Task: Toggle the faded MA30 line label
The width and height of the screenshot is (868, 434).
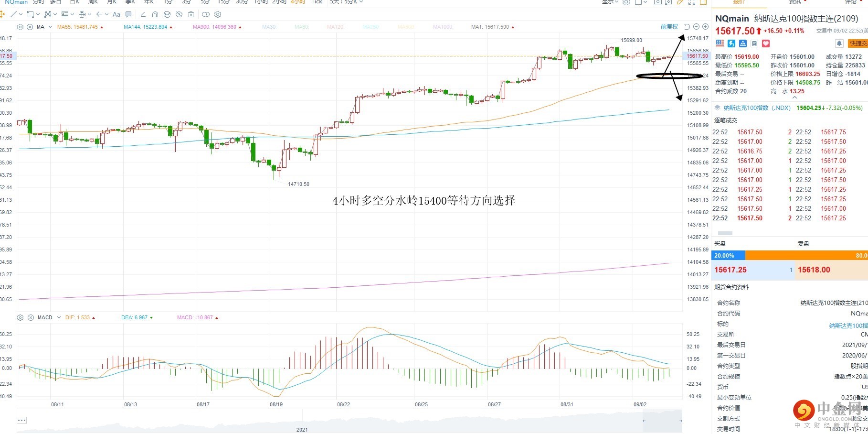Action: pos(269,27)
